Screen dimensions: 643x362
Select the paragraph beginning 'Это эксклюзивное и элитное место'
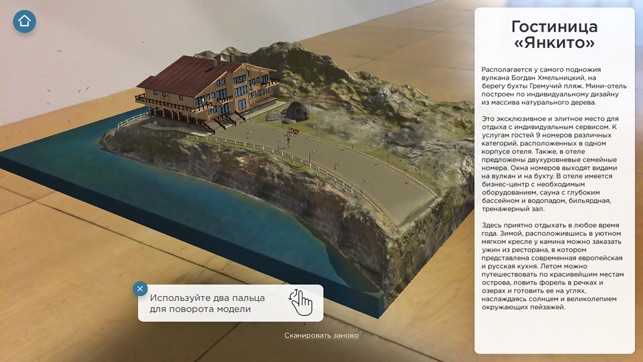click(x=549, y=164)
